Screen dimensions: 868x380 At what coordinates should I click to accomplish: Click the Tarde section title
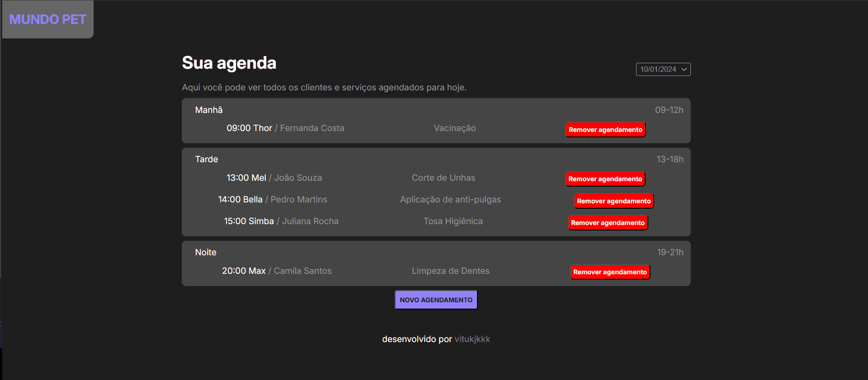coord(207,159)
